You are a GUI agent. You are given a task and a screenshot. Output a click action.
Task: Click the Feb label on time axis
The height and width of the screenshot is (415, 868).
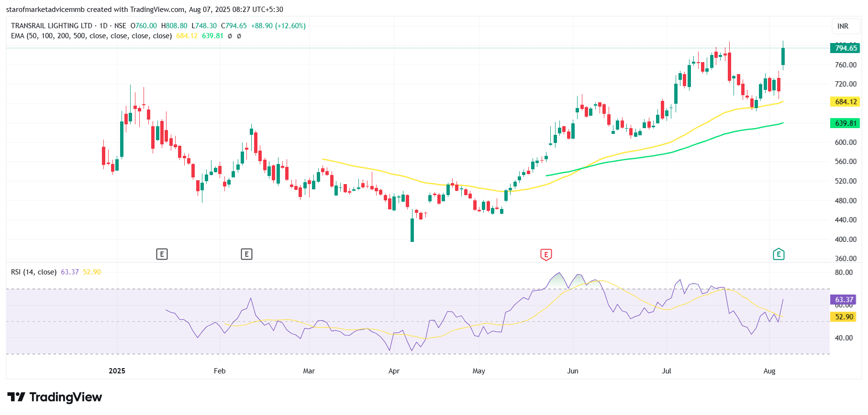(220, 371)
